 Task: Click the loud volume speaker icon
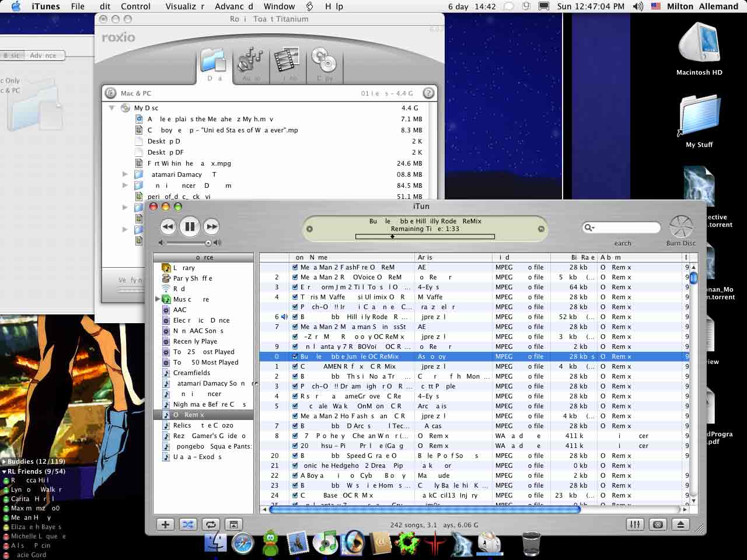pyautogui.click(x=217, y=243)
